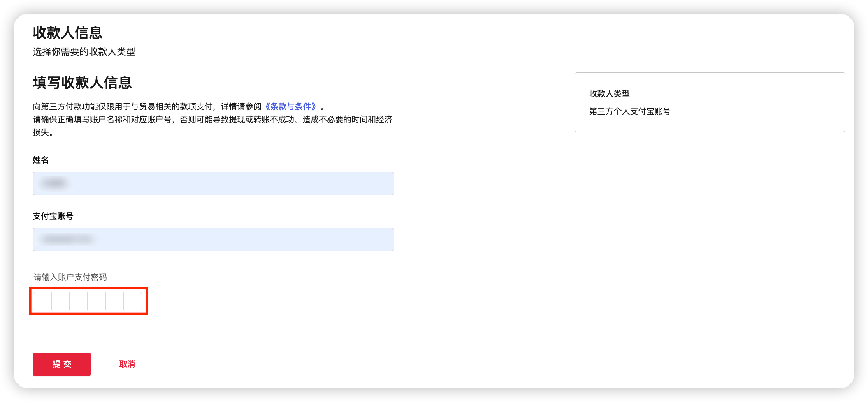
Task: Click the 请输入账户支付密码 prompt text
Action: click(70, 277)
